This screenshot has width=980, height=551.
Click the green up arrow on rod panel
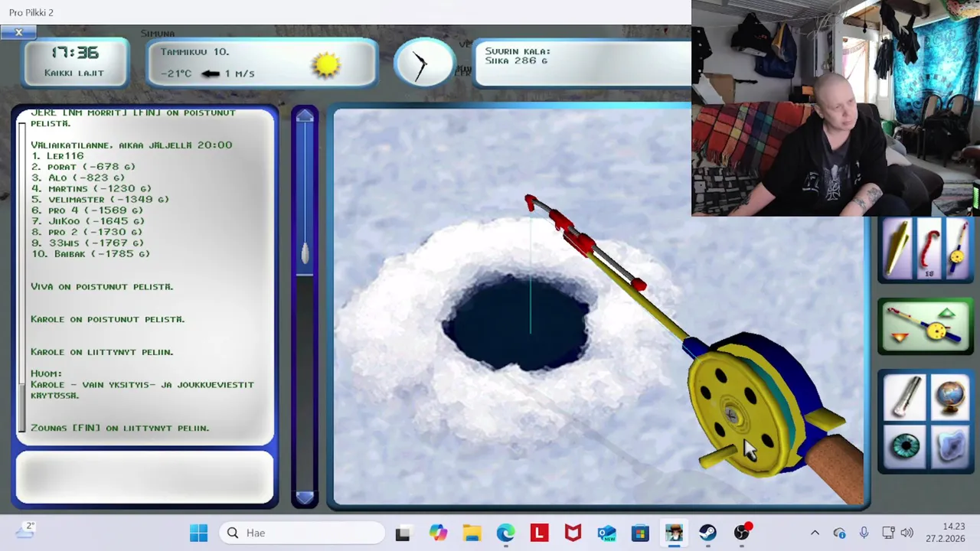[947, 313]
